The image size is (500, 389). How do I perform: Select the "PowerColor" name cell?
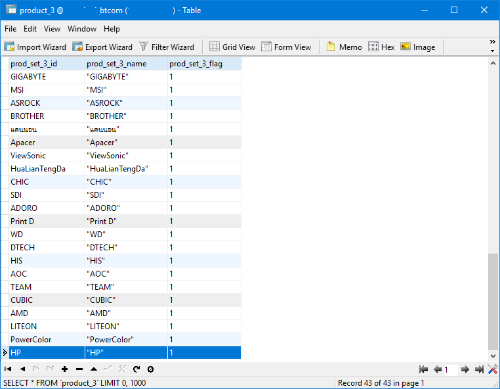[126, 339]
